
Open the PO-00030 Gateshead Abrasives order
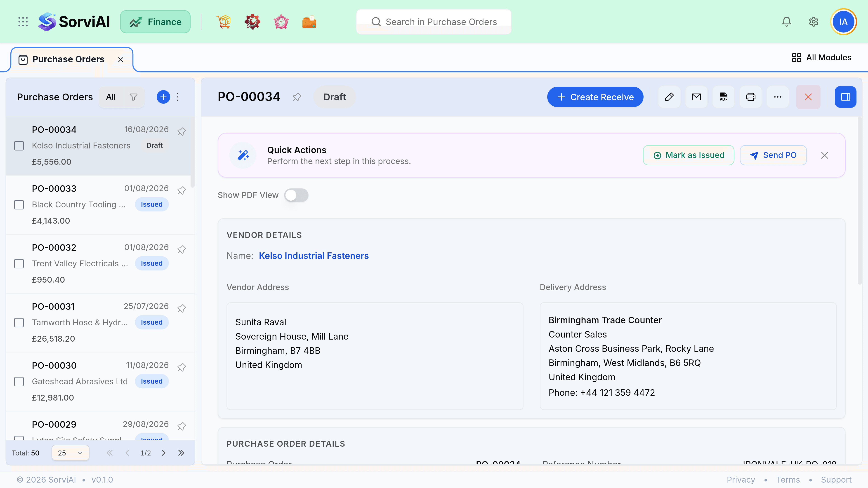100,382
